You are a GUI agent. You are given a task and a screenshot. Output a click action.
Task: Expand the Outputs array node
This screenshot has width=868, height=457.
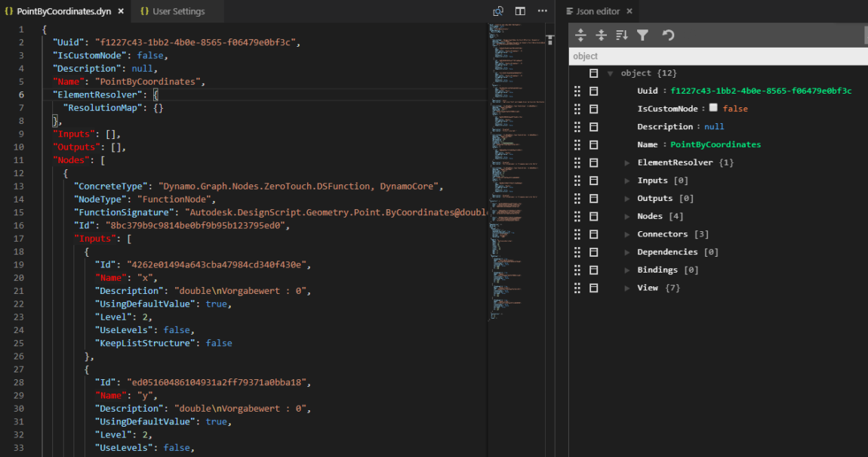point(626,199)
